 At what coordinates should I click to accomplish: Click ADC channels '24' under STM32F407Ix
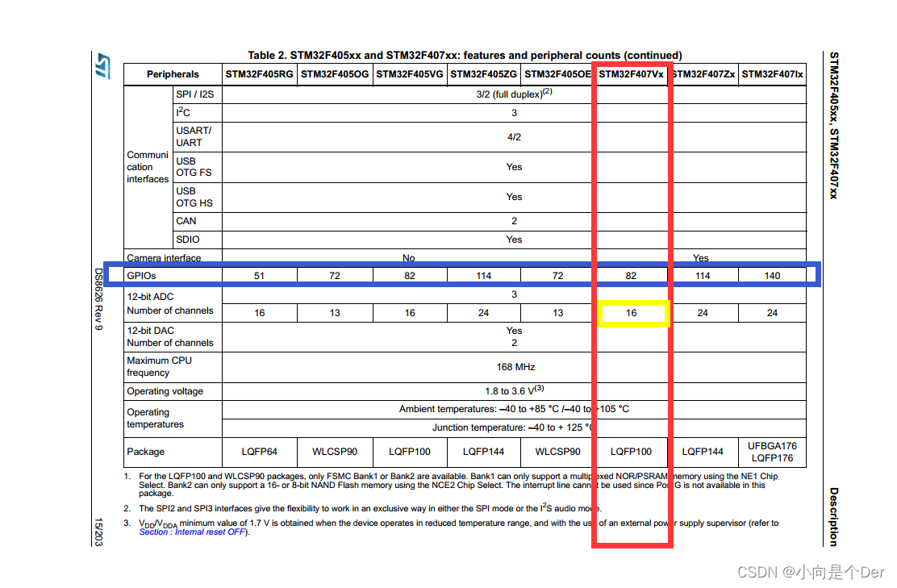pyautogui.click(x=772, y=313)
